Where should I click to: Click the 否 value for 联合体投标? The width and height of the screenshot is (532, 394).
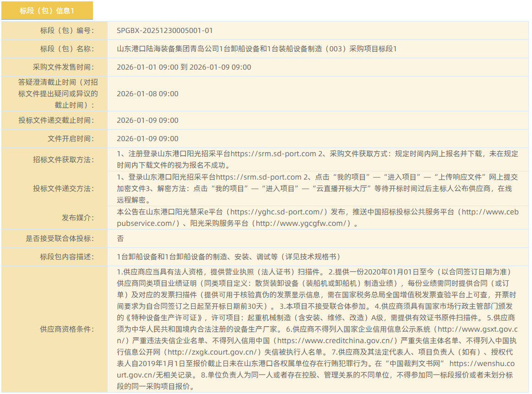[x=120, y=238]
